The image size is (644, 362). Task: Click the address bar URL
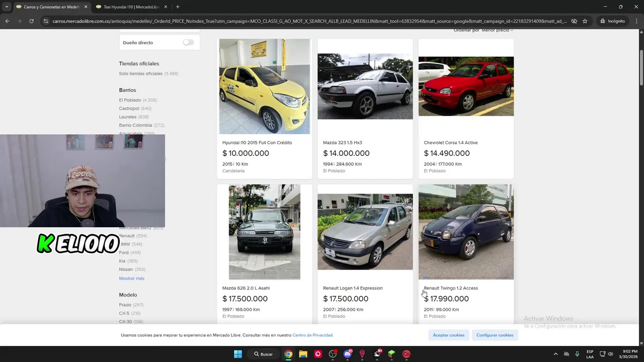point(309,21)
